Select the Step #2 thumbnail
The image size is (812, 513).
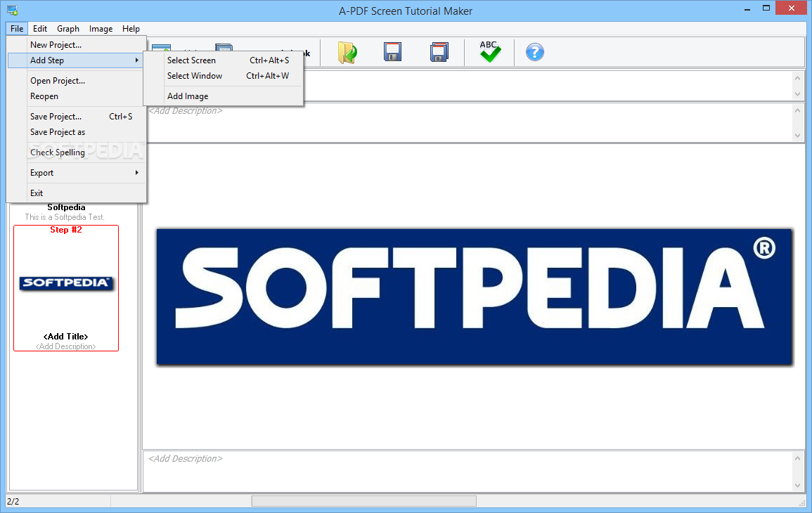(x=66, y=288)
